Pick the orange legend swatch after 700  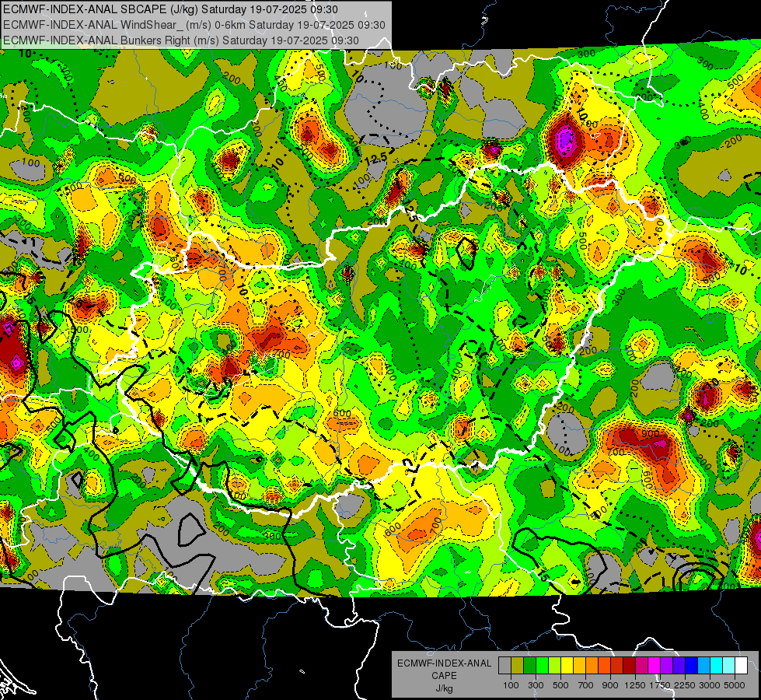pos(592,666)
